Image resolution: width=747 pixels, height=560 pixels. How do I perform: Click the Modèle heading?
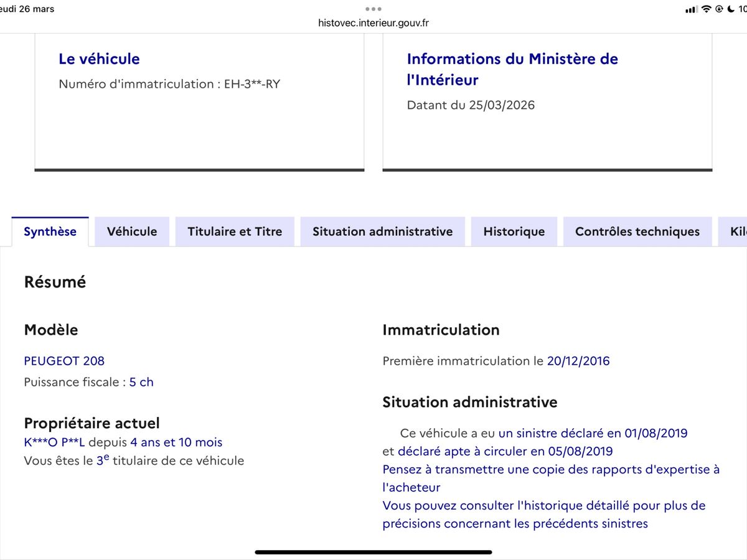coord(51,330)
